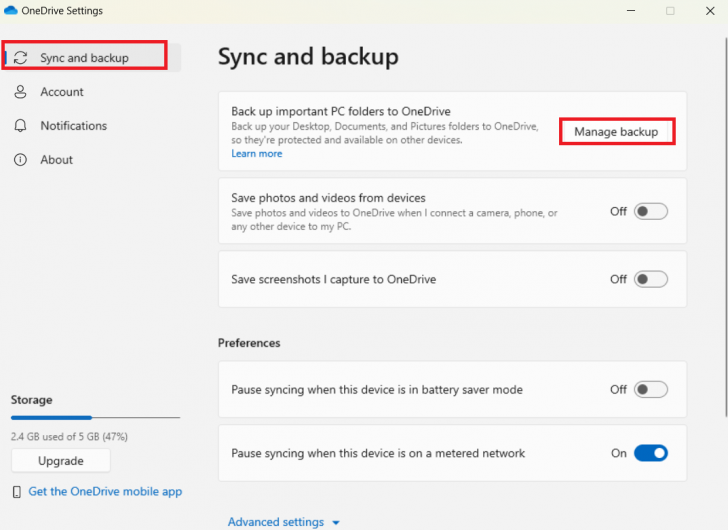
Task: Click the sync arrows icon in sidebar
Action: pyautogui.click(x=20, y=58)
